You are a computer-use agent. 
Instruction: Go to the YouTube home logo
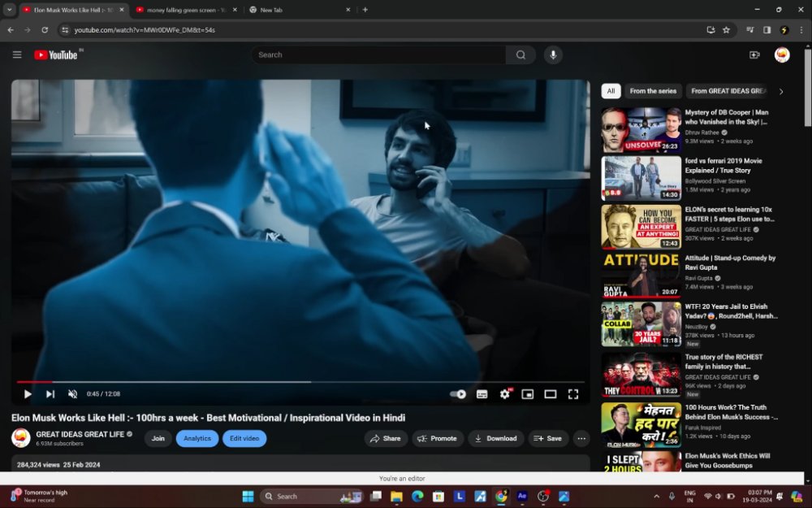(56, 54)
